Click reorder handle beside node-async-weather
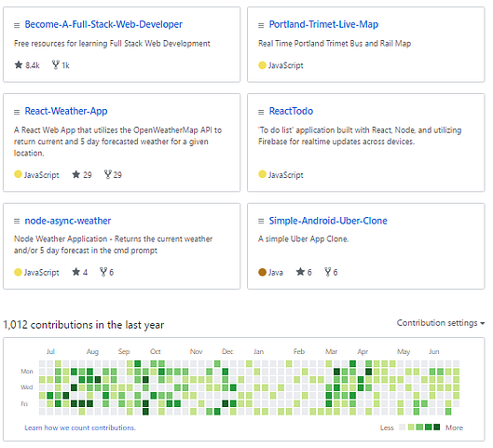Image resolution: width=493 pixels, height=448 pixels. pyautogui.click(x=17, y=222)
